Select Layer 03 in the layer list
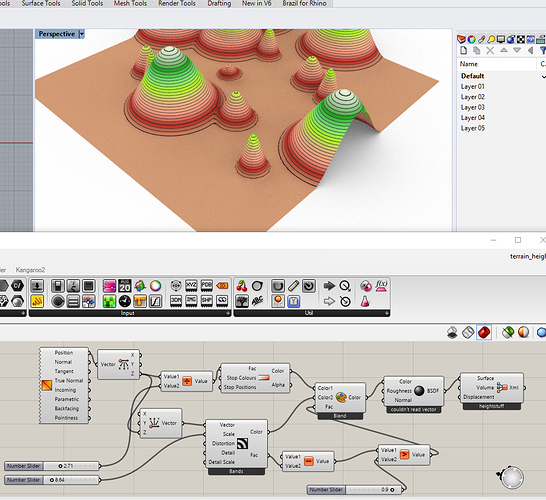The width and height of the screenshot is (546, 500). 473,107
